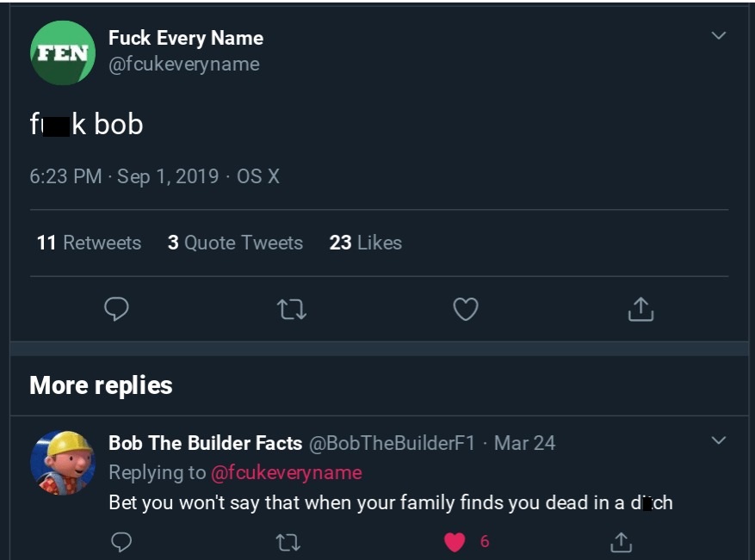
Task: Open the green FEN profile avatar
Action: click(63, 52)
